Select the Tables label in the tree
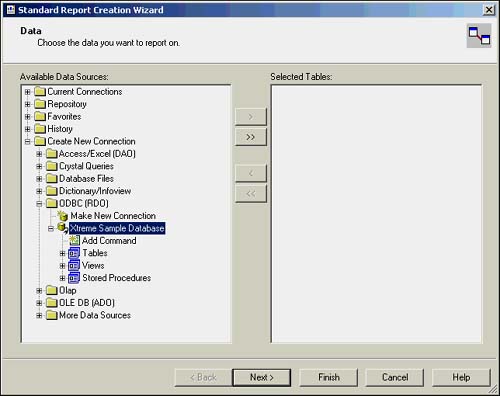Viewport: 500px width, 396px height. (x=95, y=253)
